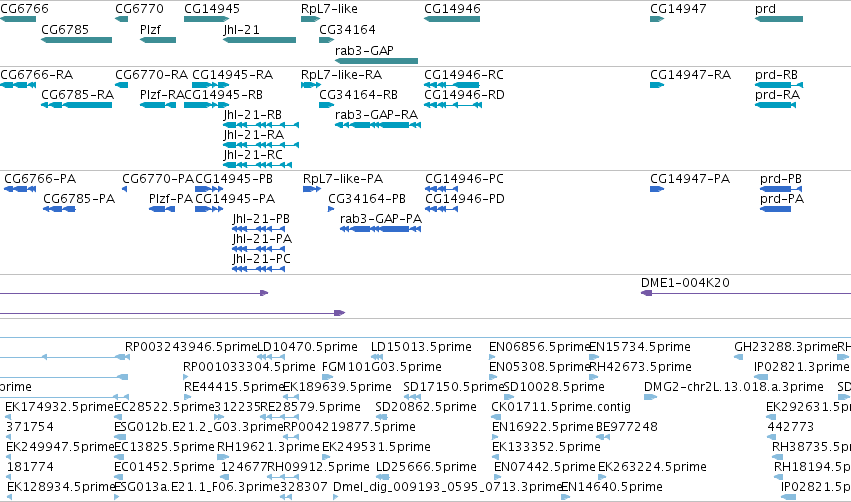Select the rab3-GAP-PA protein glyph
Viewport: 851px width, 502px height.
(x=380, y=229)
